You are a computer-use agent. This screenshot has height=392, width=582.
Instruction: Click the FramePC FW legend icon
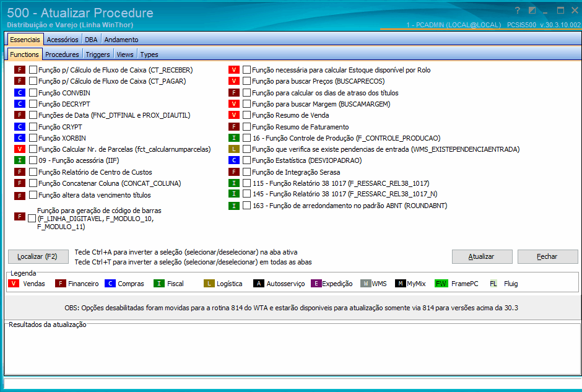(x=441, y=284)
